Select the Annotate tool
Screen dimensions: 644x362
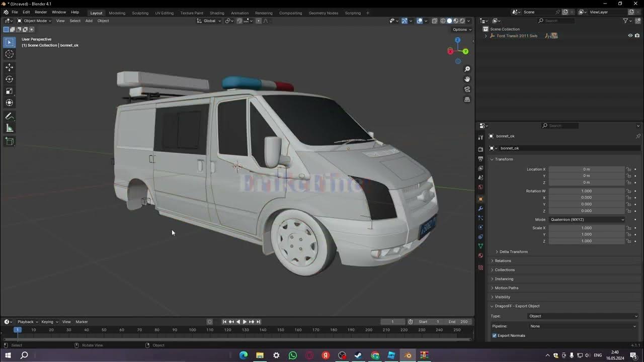click(x=10, y=116)
